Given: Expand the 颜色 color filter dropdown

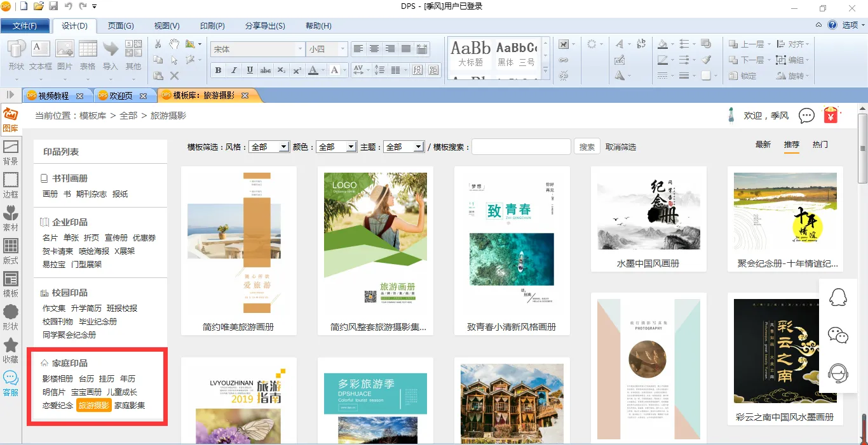Looking at the screenshot, I should pyautogui.click(x=336, y=147).
